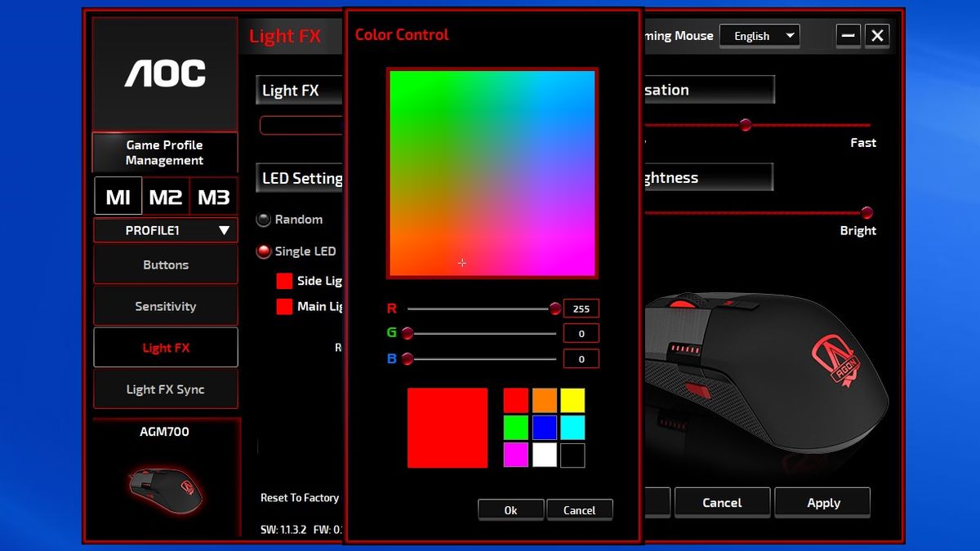
Task: Click Ok in Color Control dialog
Action: 510,509
